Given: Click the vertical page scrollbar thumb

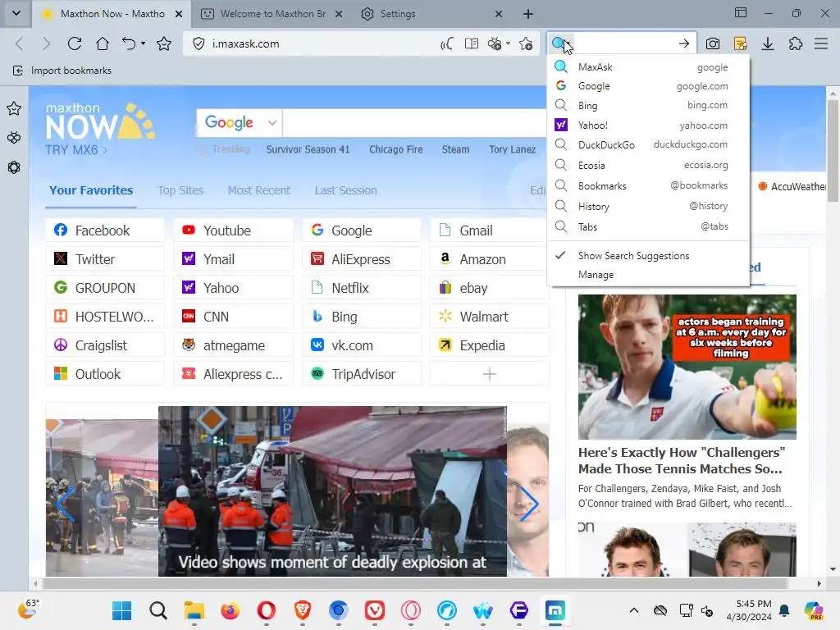Looking at the screenshot, I should (833, 151).
